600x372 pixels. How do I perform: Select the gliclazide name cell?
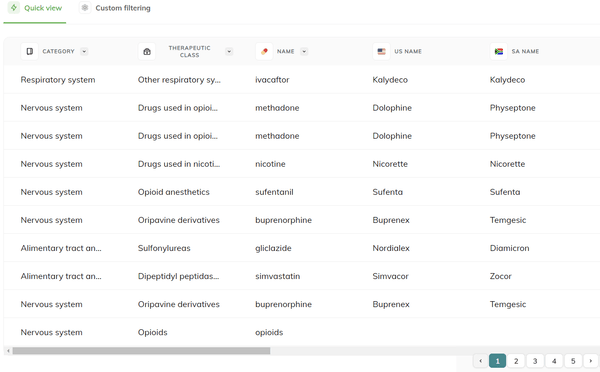tap(273, 248)
